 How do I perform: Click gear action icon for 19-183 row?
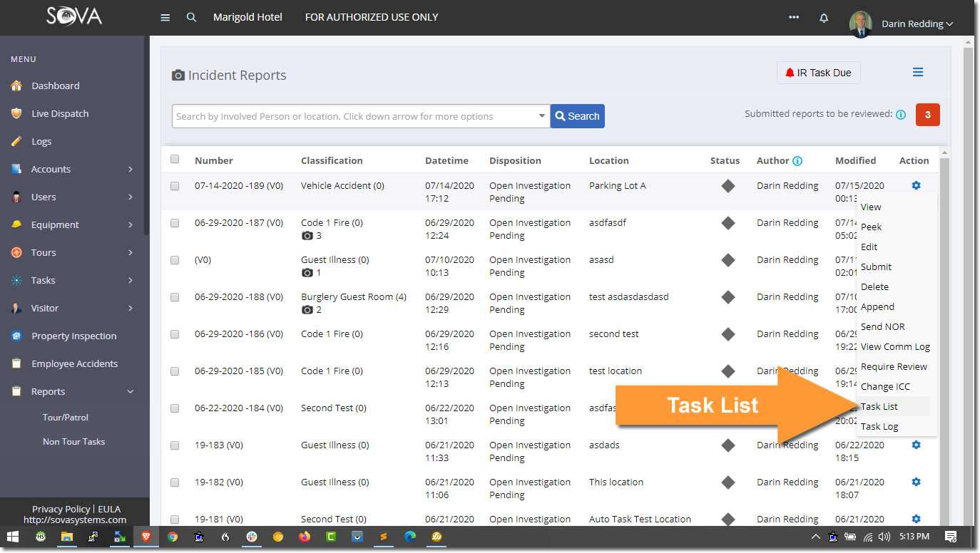916,445
